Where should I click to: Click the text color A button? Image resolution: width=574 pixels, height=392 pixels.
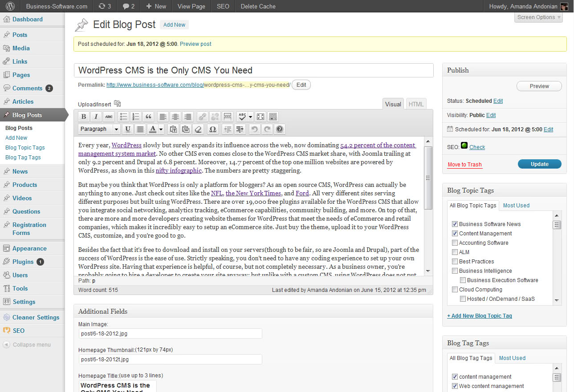click(152, 129)
